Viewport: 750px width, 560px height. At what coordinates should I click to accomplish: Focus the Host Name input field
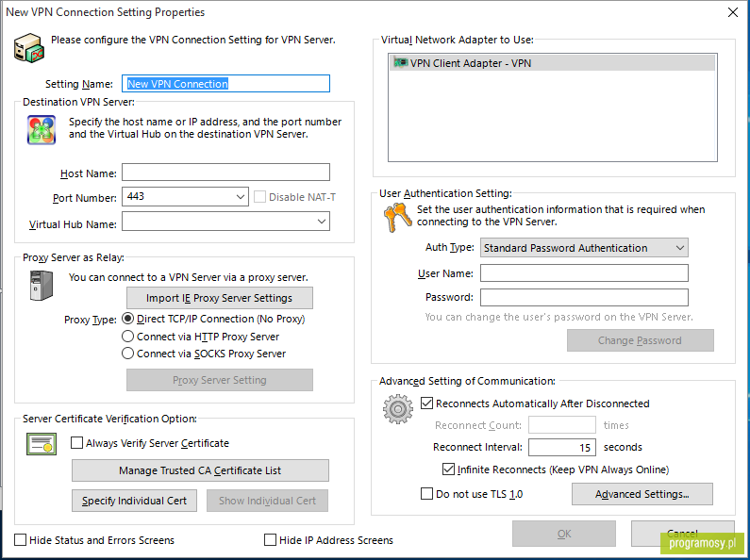pos(225,172)
